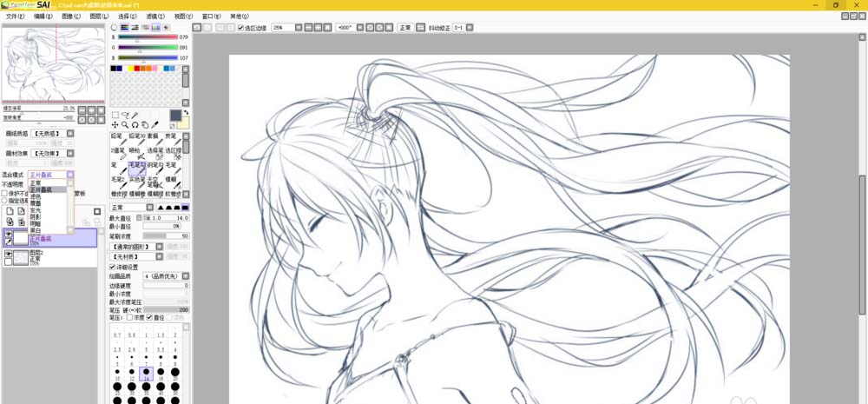Viewport: 868px width, 404px height.
Task: Click the new layer icon
Action: 10,211
